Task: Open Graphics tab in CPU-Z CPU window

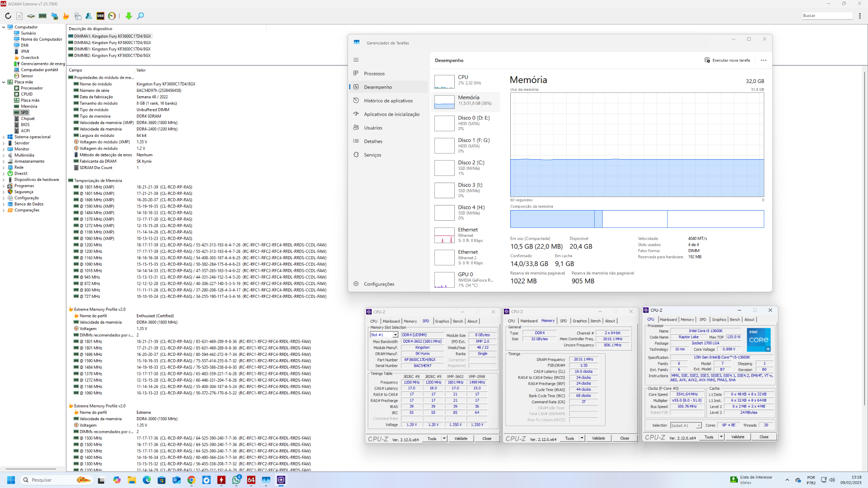Action: point(719,319)
